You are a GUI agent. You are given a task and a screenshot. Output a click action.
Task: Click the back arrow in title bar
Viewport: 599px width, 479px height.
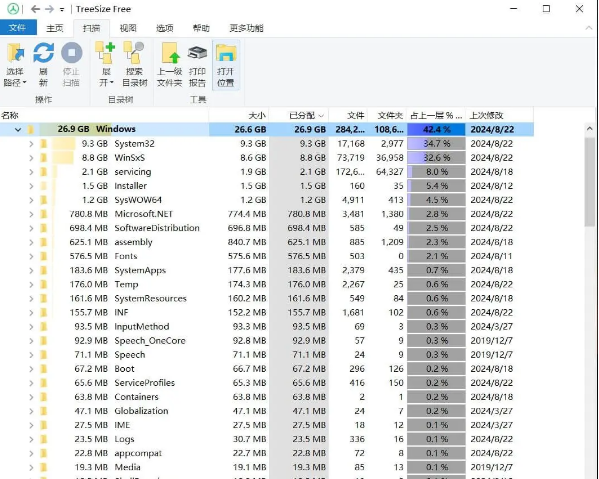pyautogui.click(x=35, y=9)
